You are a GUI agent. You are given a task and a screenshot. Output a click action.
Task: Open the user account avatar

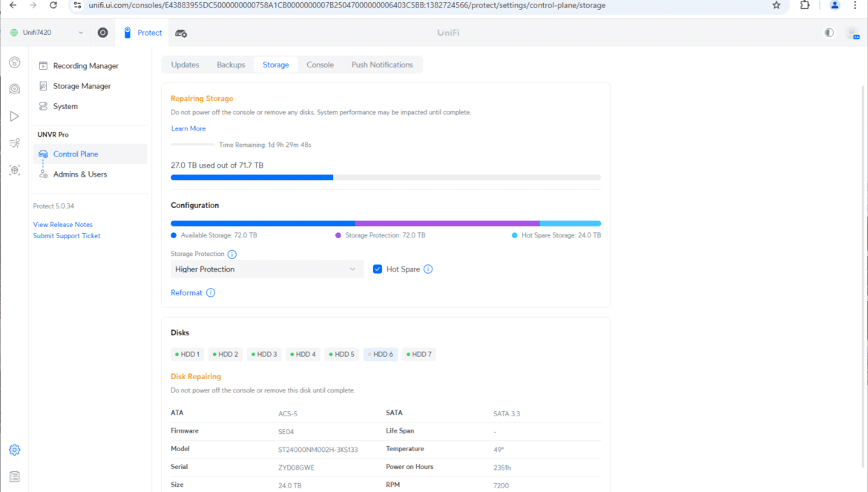click(x=852, y=33)
